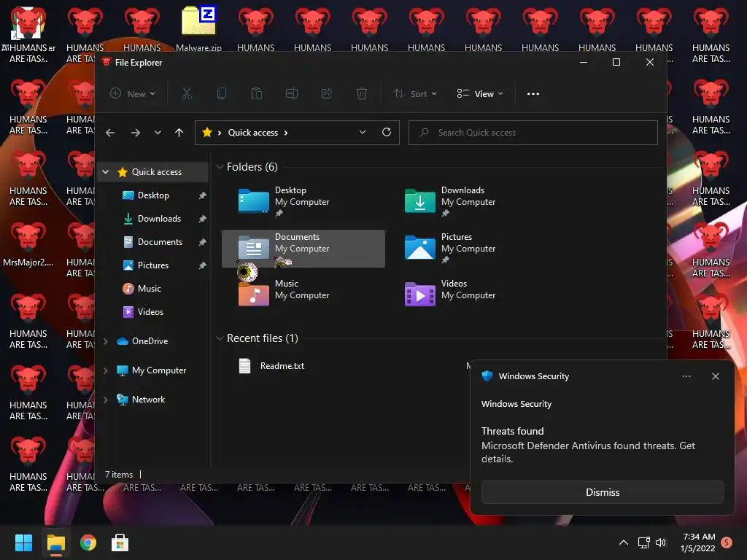The height and width of the screenshot is (560, 747).
Task: Go forward with the right arrow
Action: click(135, 133)
